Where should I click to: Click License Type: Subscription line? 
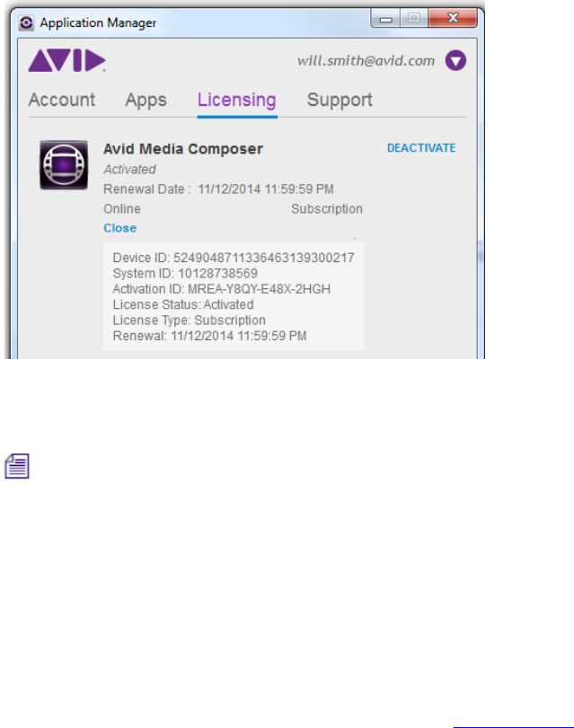pyautogui.click(x=190, y=320)
